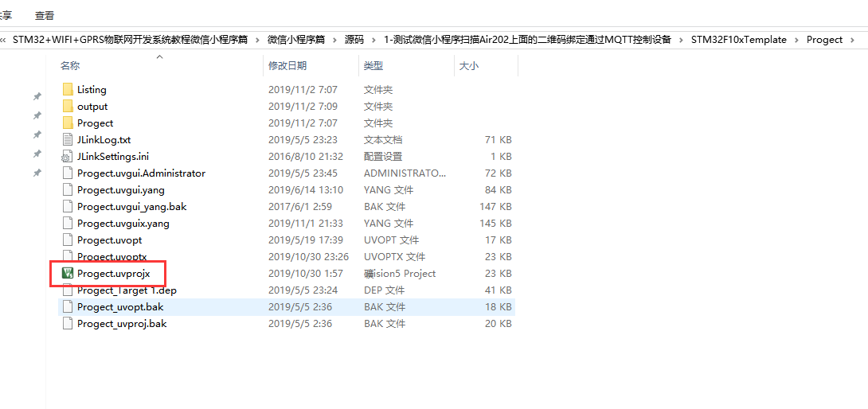868x409 pixels.
Task: Click the 文本文档 type cell
Action: pyautogui.click(x=383, y=139)
